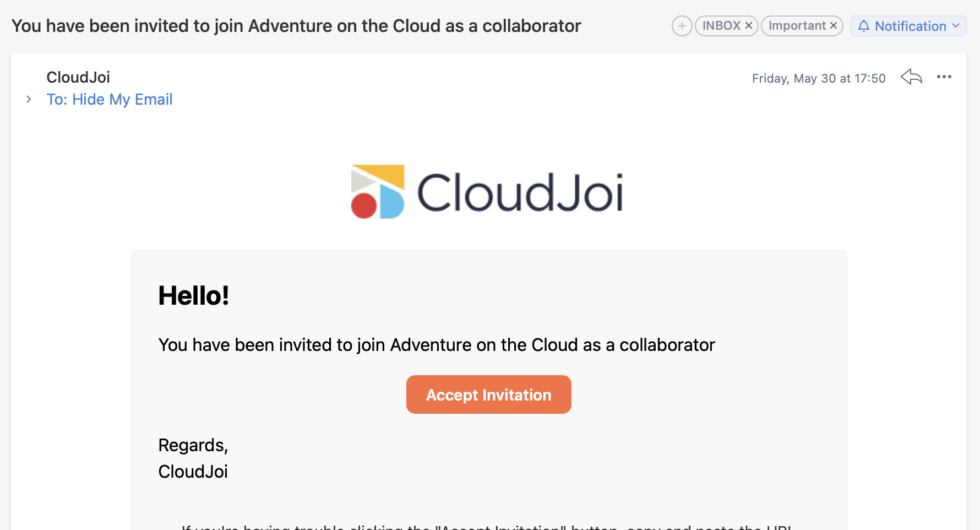The height and width of the screenshot is (530, 980).
Task: Click the invitation message body text
Action: (x=436, y=345)
